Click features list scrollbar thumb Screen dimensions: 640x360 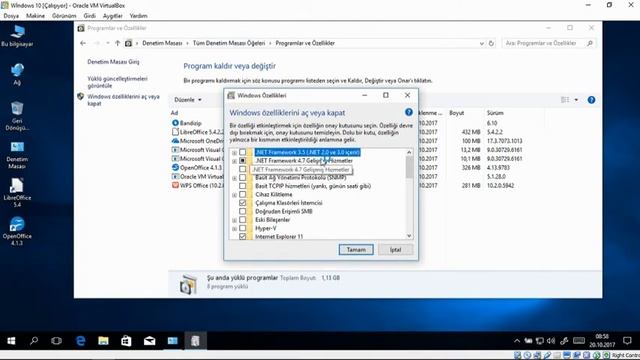(x=409, y=167)
